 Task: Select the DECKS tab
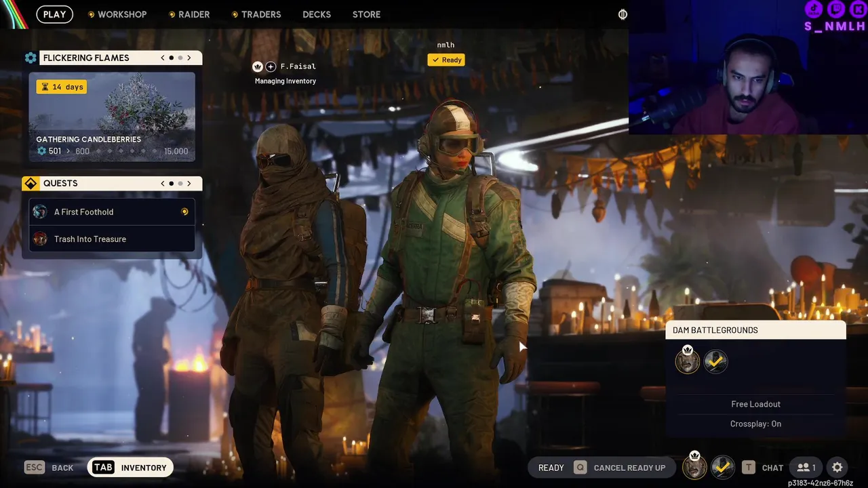pos(317,14)
